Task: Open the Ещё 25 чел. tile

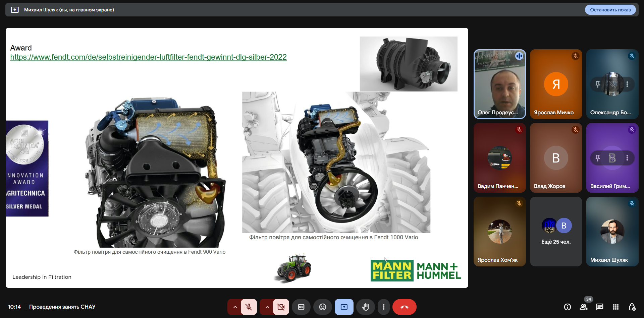Action: click(556, 232)
